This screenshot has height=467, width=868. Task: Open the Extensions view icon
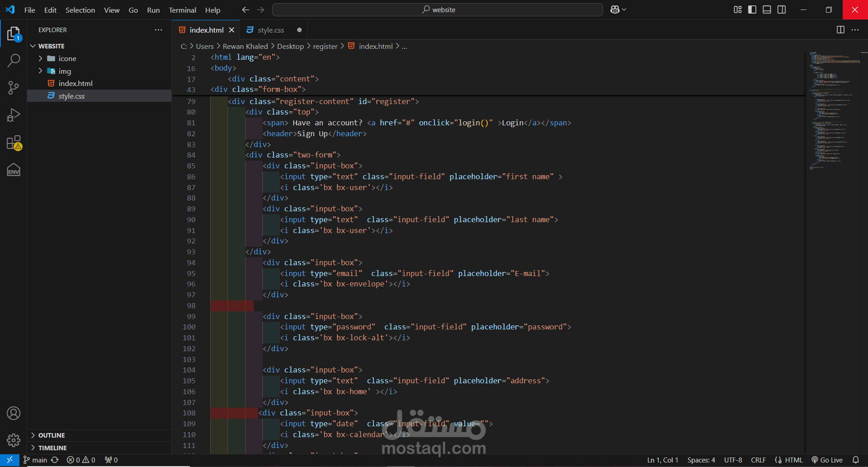(x=14, y=143)
